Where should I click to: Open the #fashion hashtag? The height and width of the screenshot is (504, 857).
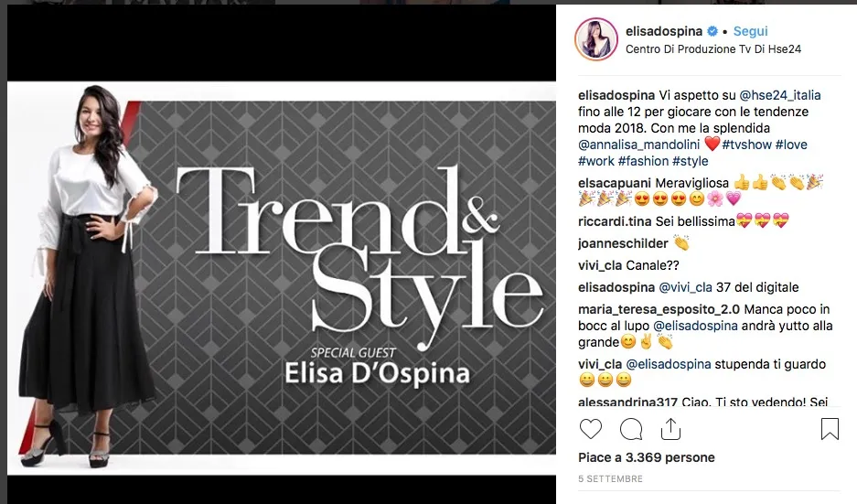643,161
